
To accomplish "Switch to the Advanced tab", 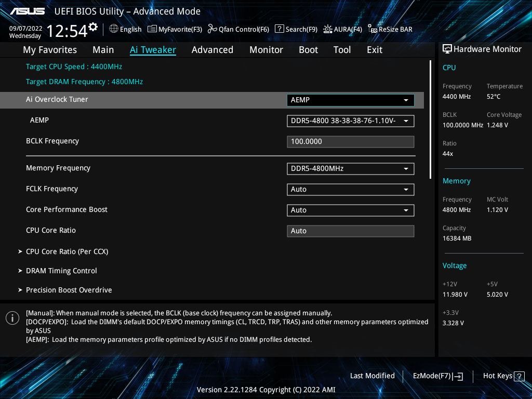I will point(212,49).
